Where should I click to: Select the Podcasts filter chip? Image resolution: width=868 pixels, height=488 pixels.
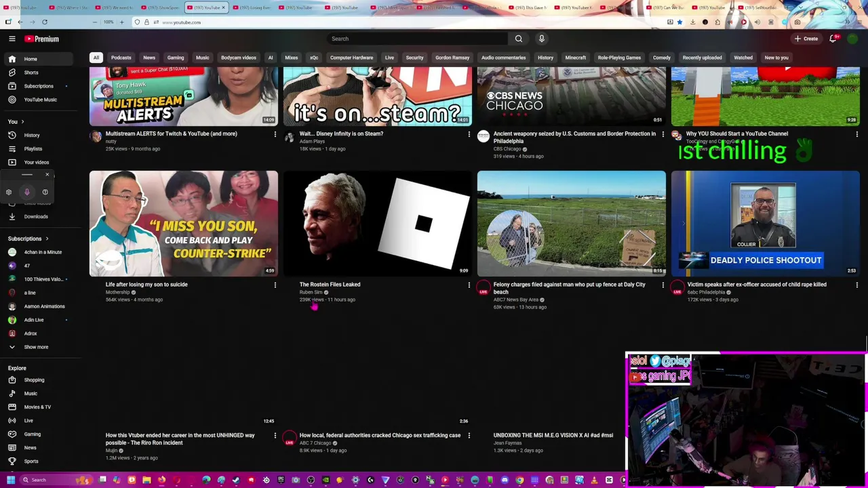coord(121,58)
